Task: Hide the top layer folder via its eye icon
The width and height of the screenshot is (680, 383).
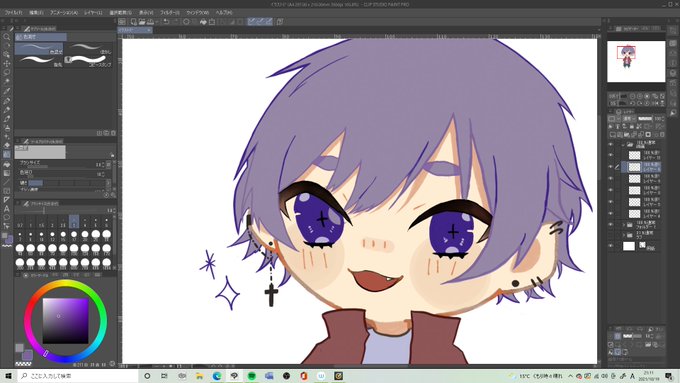Action: 611,144
